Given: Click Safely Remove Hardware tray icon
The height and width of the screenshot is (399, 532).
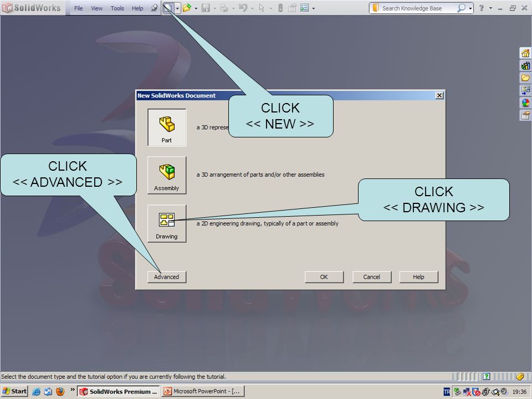Looking at the screenshot, I should 457,392.
